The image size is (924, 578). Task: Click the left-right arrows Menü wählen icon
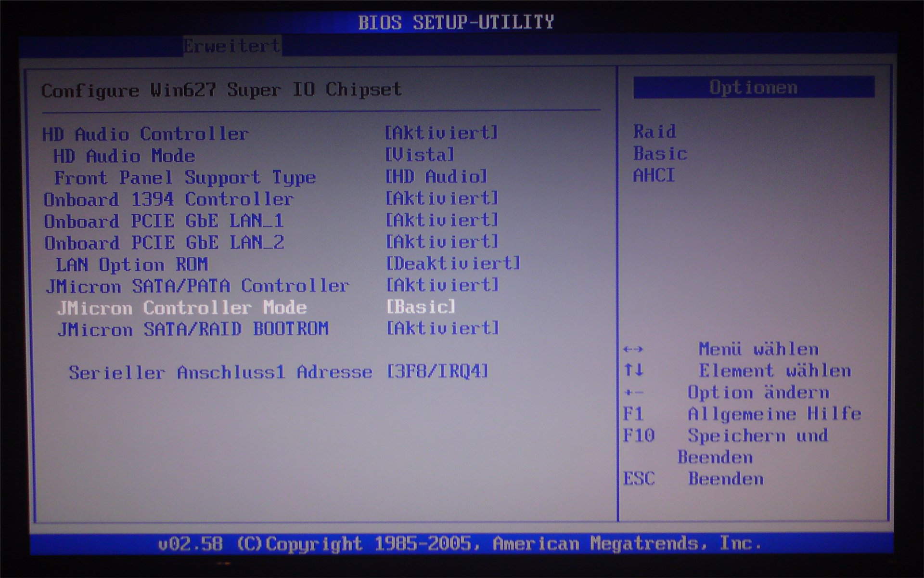tap(633, 349)
